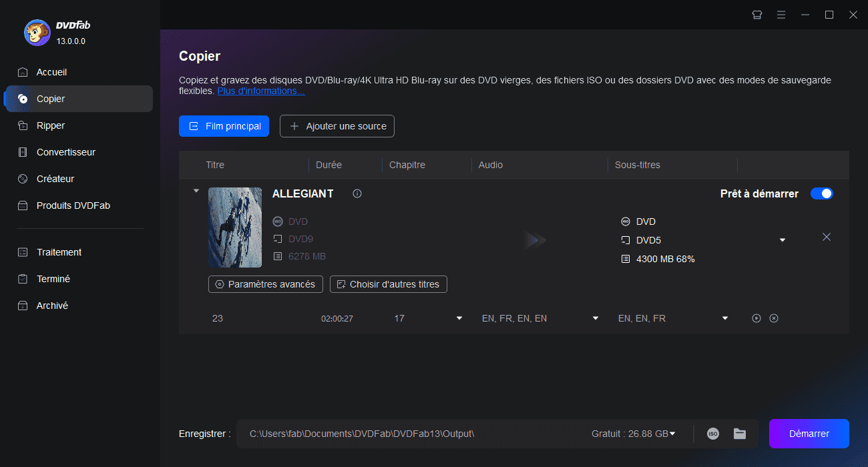Go to Ripper in the sidebar
The height and width of the screenshot is (467, 868).
click(51, 125)
